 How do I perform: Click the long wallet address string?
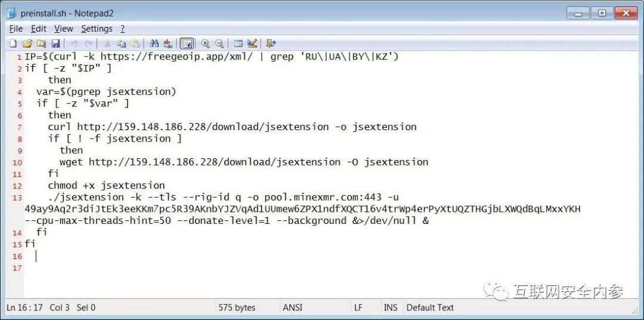[x=303, y=209]
